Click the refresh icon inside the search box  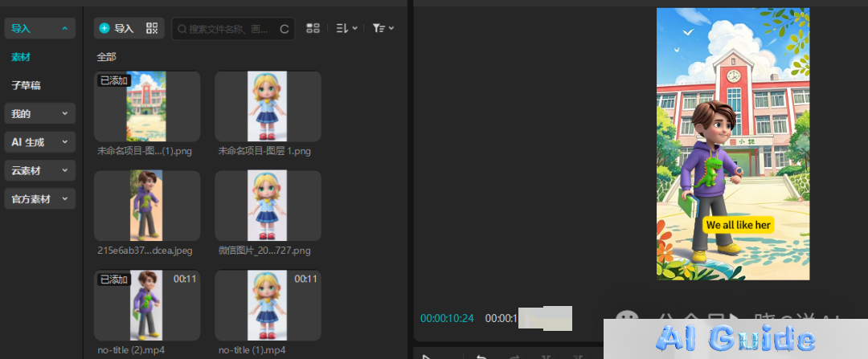284,29
